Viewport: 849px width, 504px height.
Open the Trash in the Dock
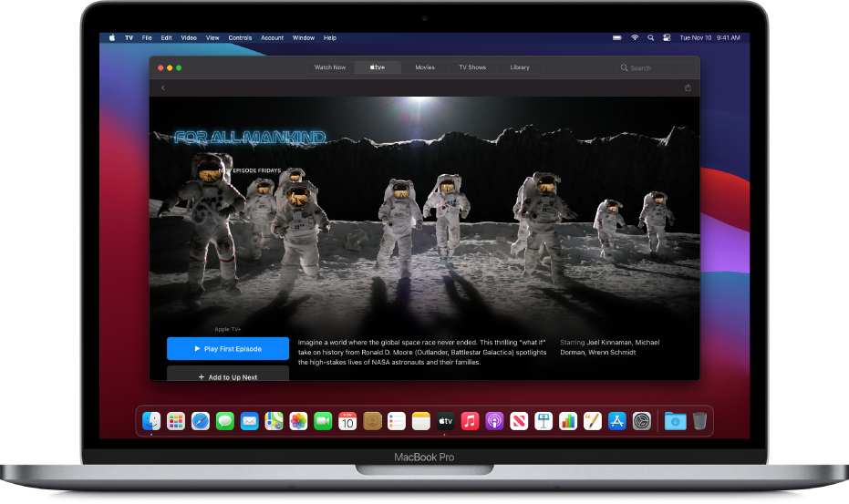tap(699, 421)
